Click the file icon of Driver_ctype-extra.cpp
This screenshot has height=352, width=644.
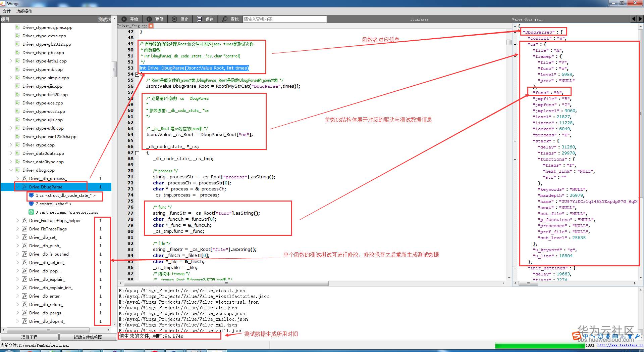tap(17, 36)
